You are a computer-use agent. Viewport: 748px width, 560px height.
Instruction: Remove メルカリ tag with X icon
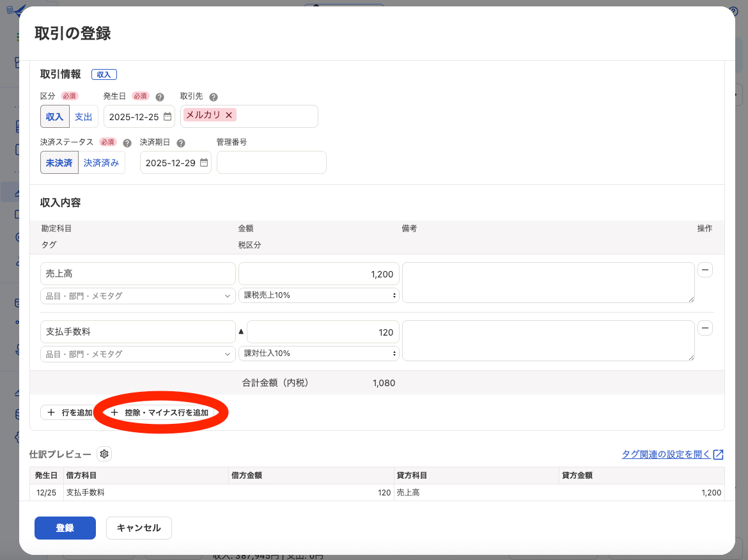229,115
